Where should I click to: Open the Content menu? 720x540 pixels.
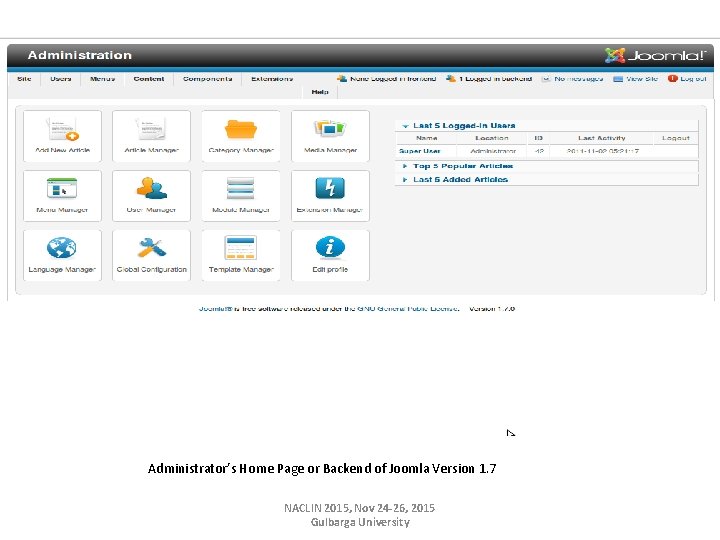[x=149, y=79]
